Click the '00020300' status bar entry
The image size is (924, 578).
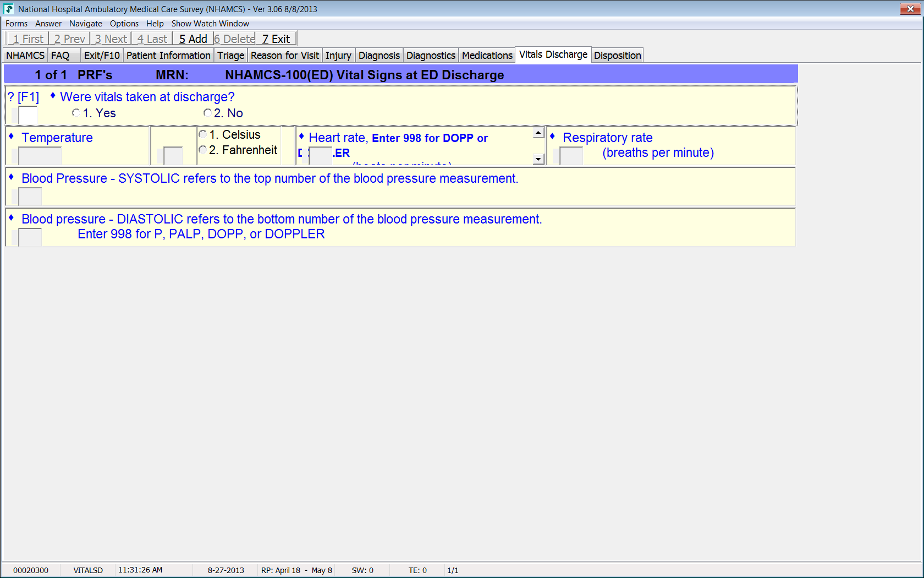tap(31, 570)
